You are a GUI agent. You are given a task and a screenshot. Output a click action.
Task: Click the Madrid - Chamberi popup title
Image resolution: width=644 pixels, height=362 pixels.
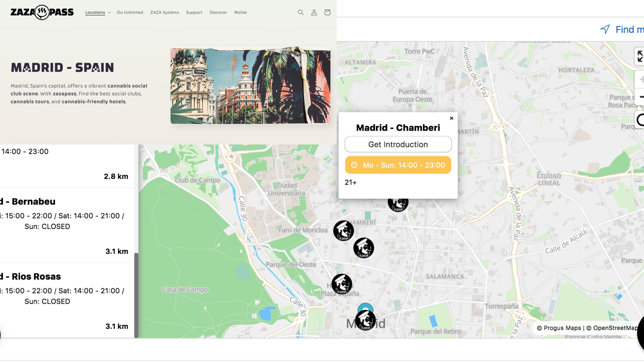pos(398,128)
